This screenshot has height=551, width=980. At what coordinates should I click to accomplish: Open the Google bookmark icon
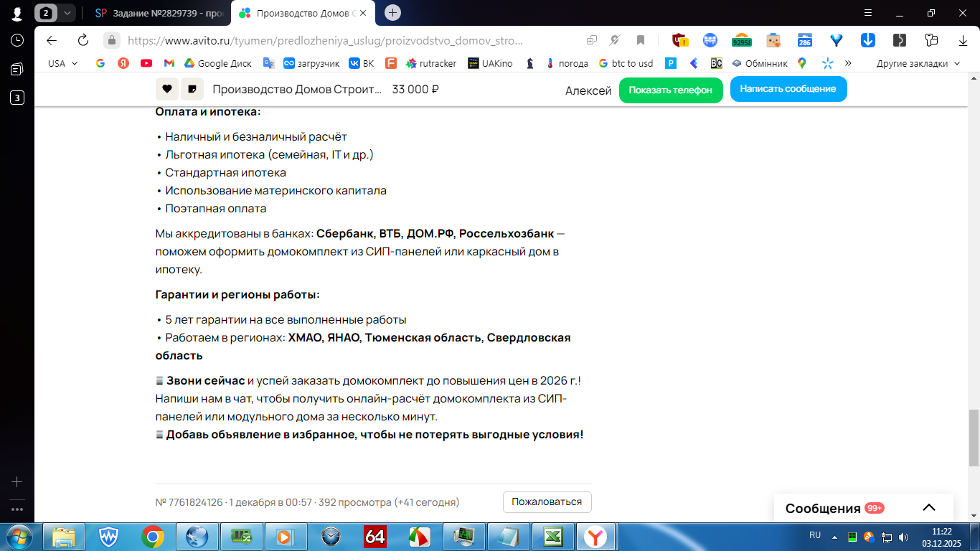coord(100,63)
